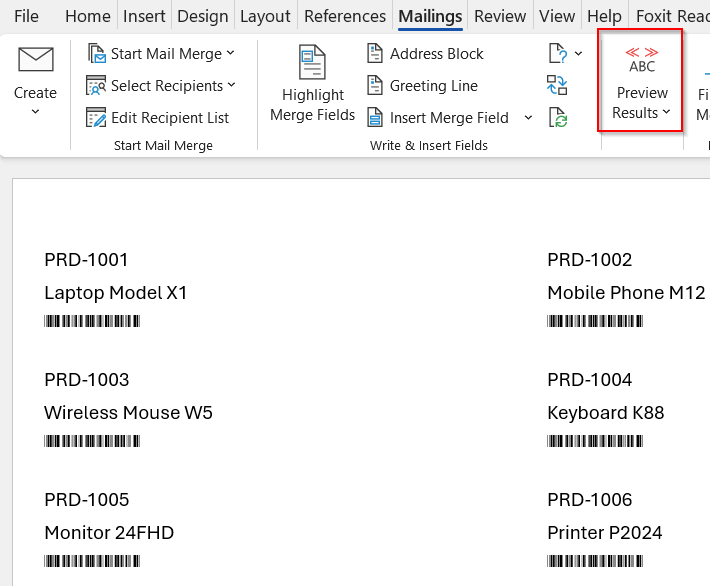This screenshot has width=710, height=586.
Task: Click the Edit Recipient List icon
Action: tap(96, 117)
